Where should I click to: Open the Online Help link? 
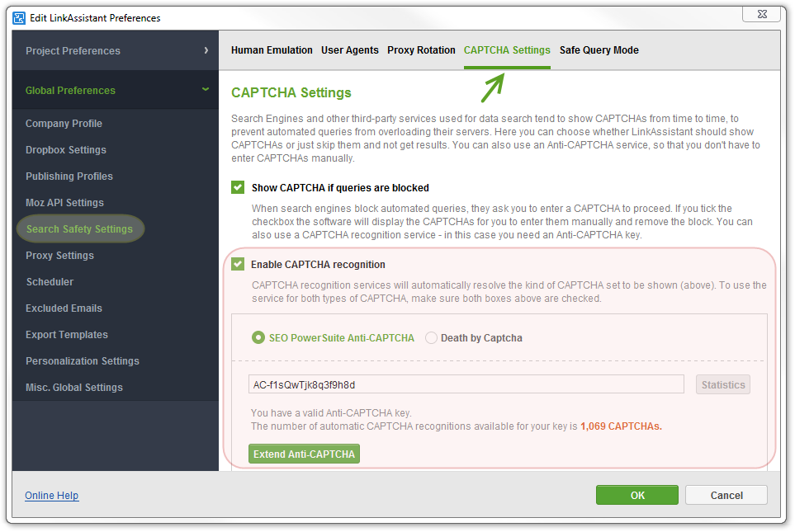point(52,496)
